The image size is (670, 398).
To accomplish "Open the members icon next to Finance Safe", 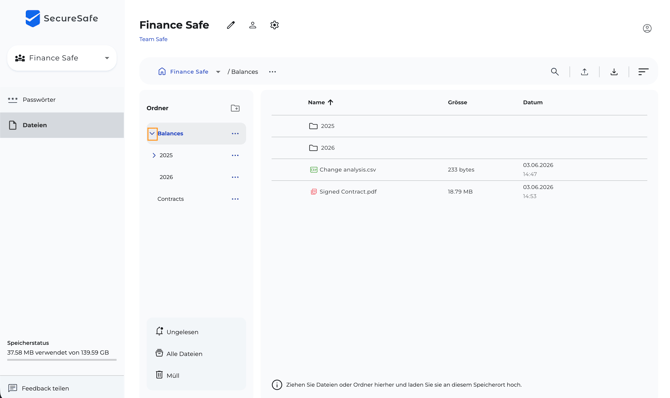I will click(x=253, y=25).
